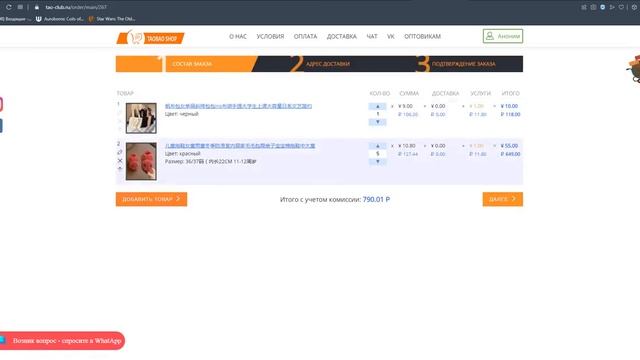Click the ¥10.00 total of row 1

(x=509, y=106)
